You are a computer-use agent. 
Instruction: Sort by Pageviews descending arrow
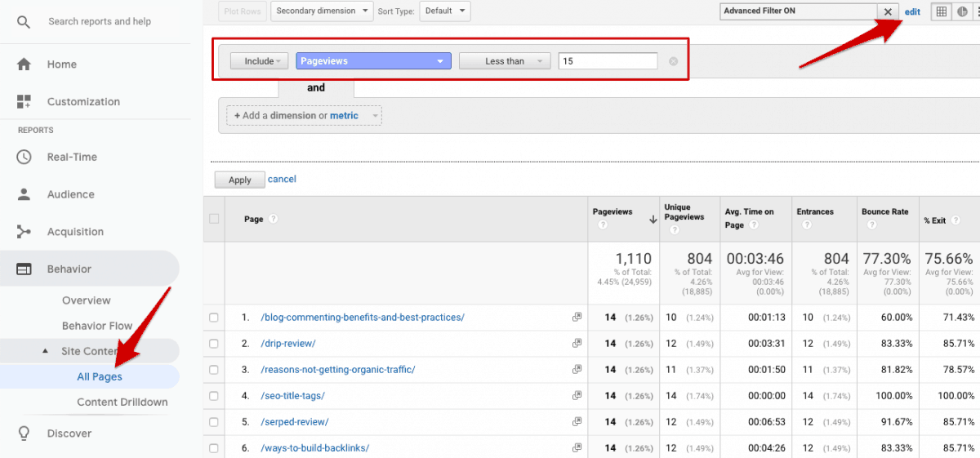pyautogui.click(x=653, y=219)
